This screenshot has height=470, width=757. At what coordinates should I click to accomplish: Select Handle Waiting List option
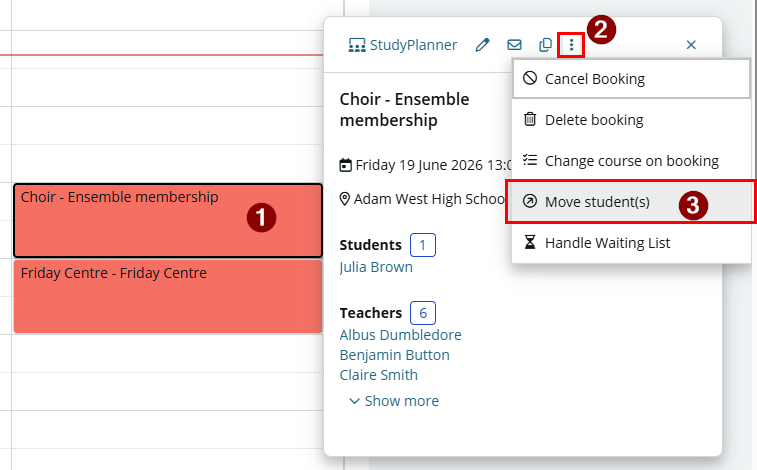(631, 243)
